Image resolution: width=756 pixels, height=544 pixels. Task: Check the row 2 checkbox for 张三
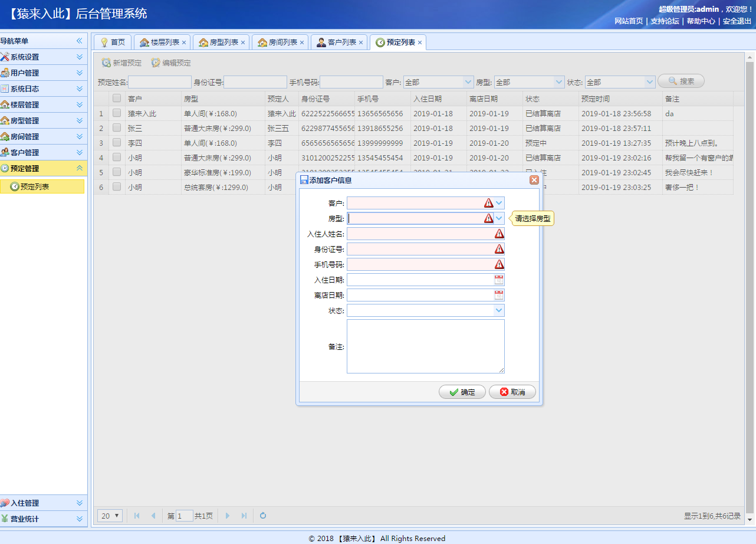(x=117, y=128)
